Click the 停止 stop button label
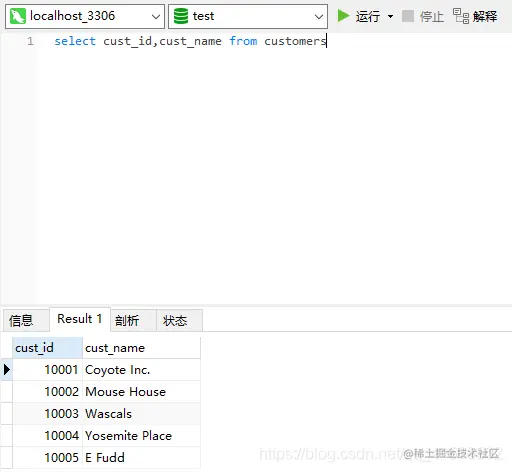The image size is (512, 472). point(432,16)
